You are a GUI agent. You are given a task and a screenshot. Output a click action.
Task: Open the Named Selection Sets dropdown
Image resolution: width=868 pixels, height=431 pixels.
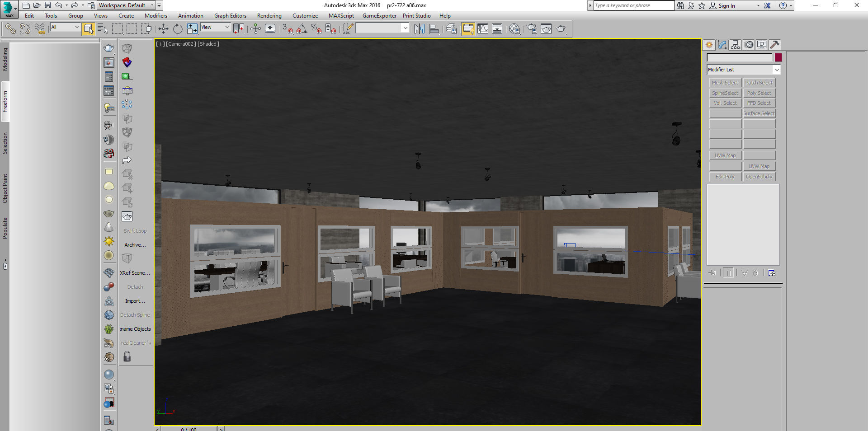point(405,28)
